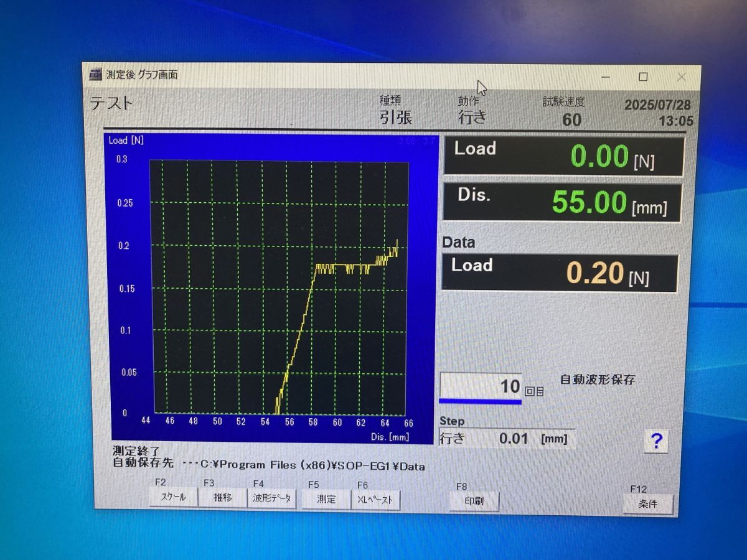Click the XLペースト button

375,500
